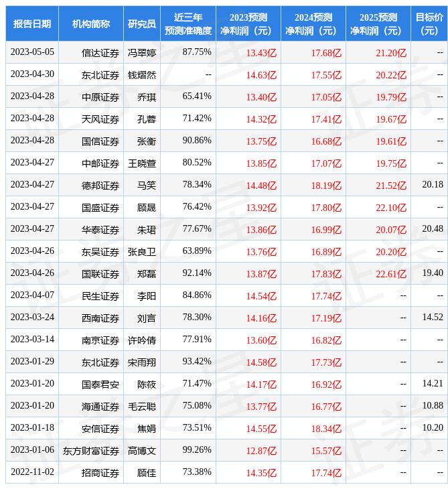Click target price 19.40
The width and height of the screenshot is (448, 489).
pyautogui.click(x=433, y=273)
